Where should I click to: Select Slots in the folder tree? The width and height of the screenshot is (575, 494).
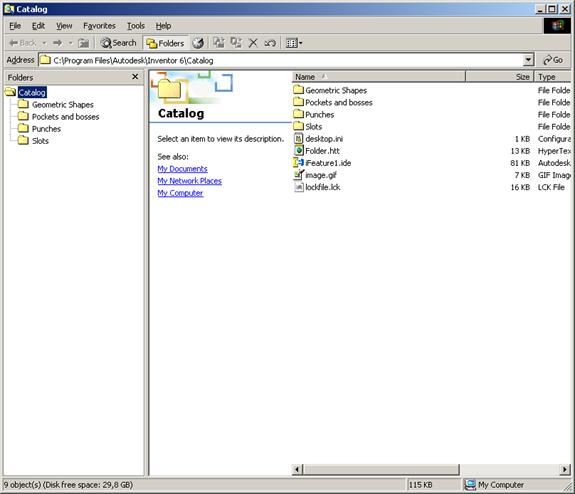[x=40, y=141]
